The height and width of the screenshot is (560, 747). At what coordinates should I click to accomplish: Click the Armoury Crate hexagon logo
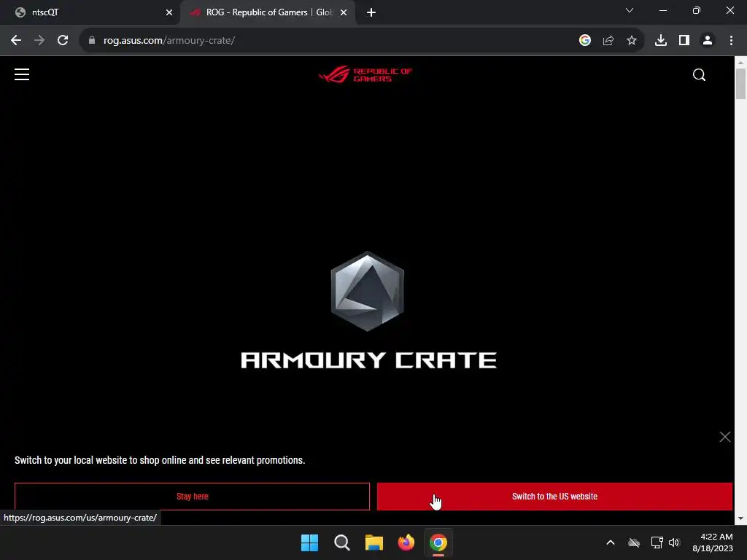click(368, 291)
